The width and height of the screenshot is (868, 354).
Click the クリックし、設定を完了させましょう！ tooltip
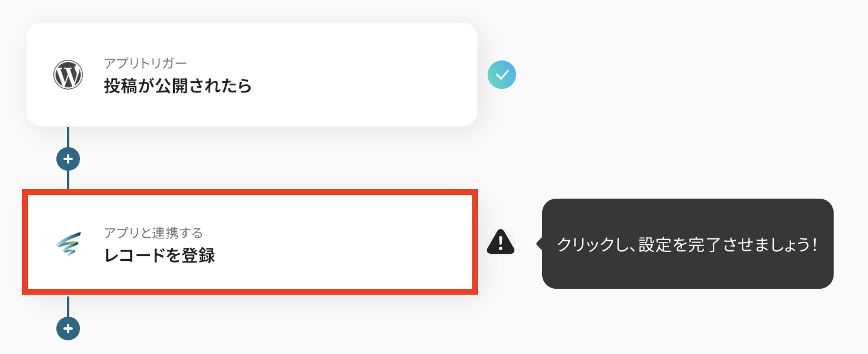[x=687, y=244]
